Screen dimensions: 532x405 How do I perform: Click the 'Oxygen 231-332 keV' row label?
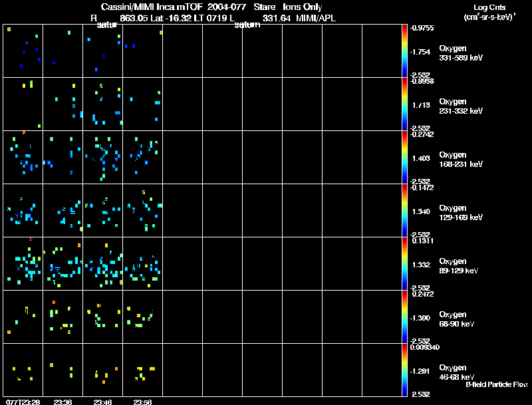(461, 106)
